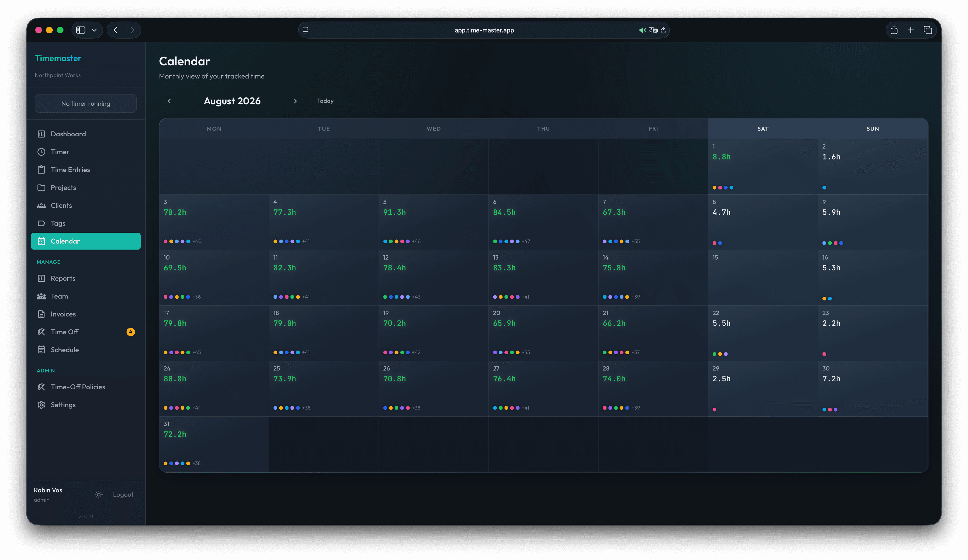The width and height of the screenshot is (968, 560).
Task: Click the blue dot on August 2
Action: (x=824, y=188)
